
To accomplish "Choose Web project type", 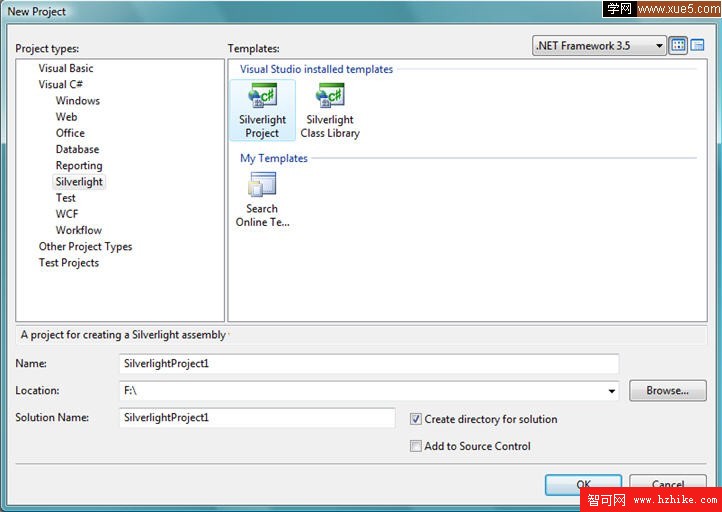I will click(66, 117).
